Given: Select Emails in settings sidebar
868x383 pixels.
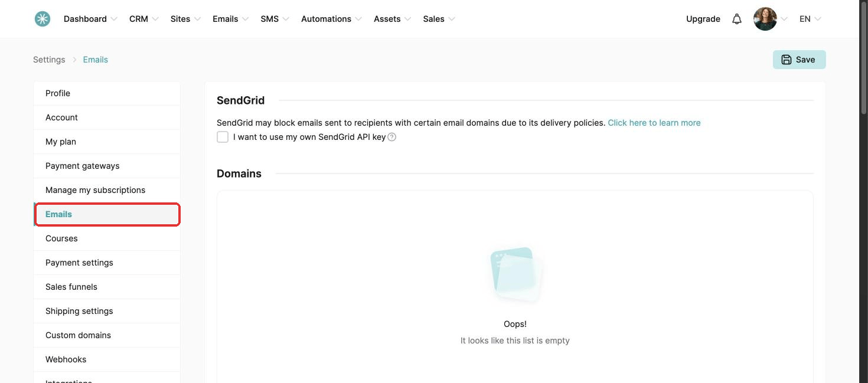Looking at the screenshot, I should click(107, 214).
